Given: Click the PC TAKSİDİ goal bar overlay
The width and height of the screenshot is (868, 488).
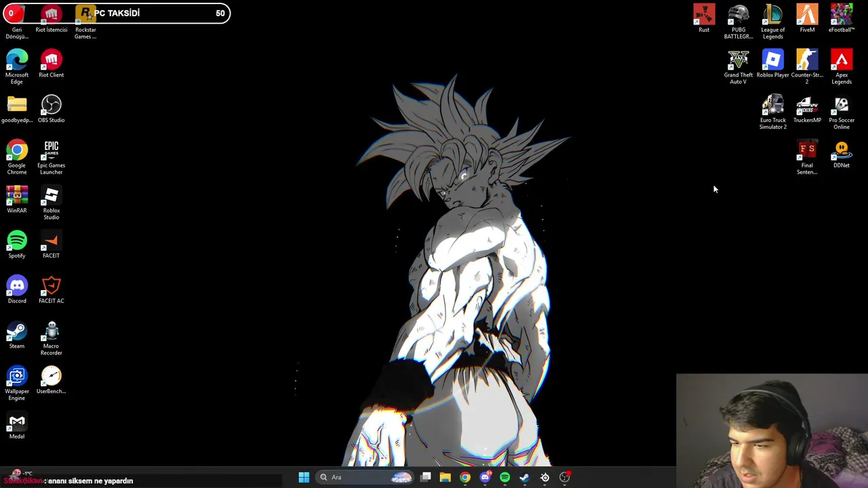Looking at the screenshot, I should [x=115, y=13].
